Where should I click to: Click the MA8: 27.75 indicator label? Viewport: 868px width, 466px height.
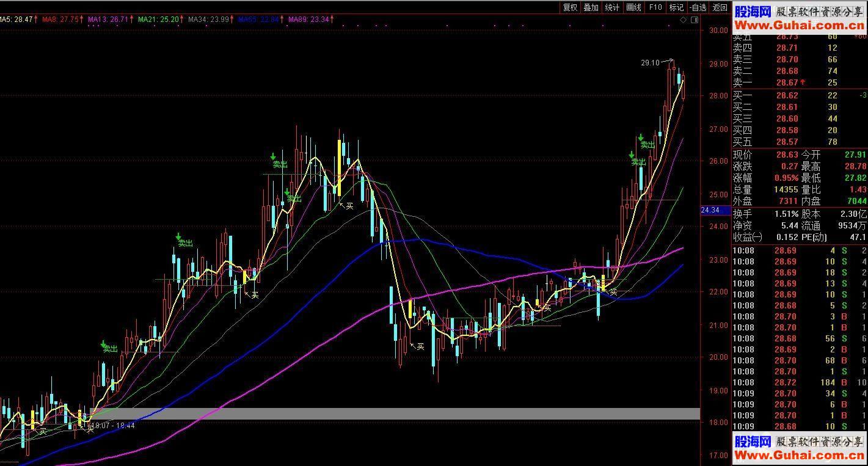(60, 20)
